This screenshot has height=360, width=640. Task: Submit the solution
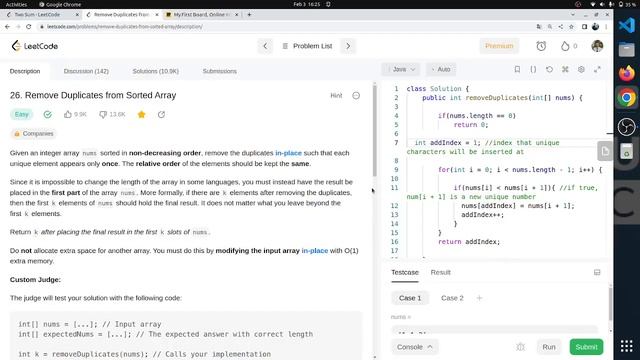click(586, 347)
